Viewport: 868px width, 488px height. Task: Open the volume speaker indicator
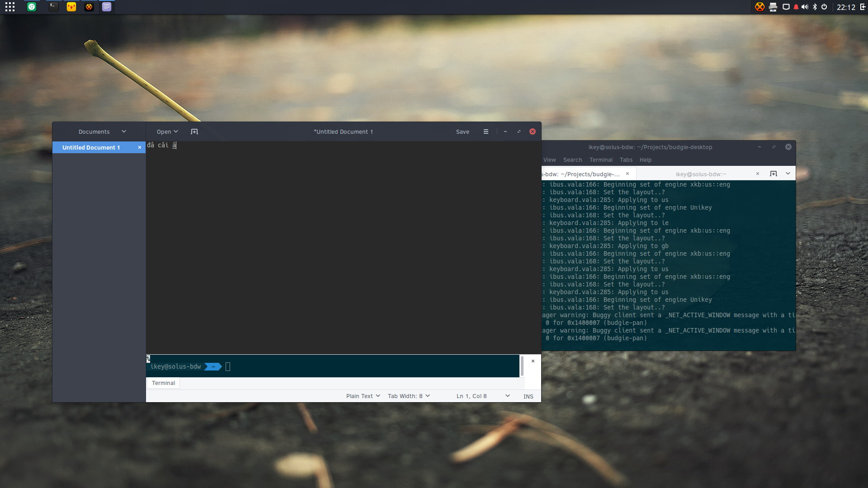point(805,7)
